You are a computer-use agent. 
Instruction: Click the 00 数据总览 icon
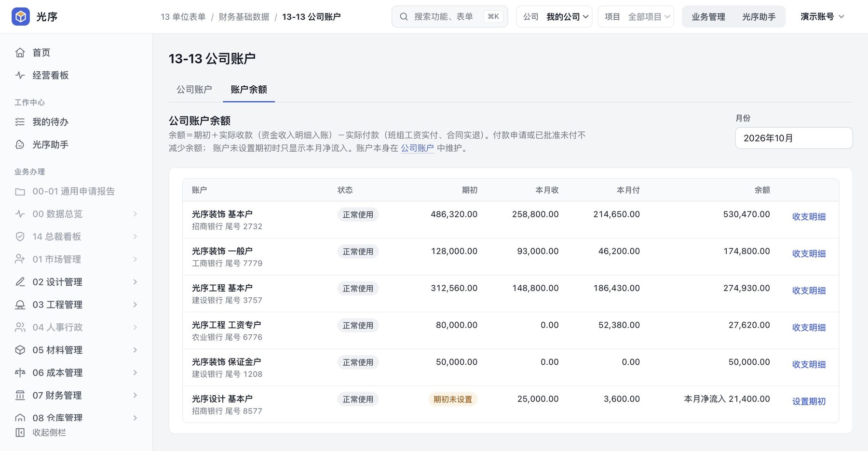[20, 214]
